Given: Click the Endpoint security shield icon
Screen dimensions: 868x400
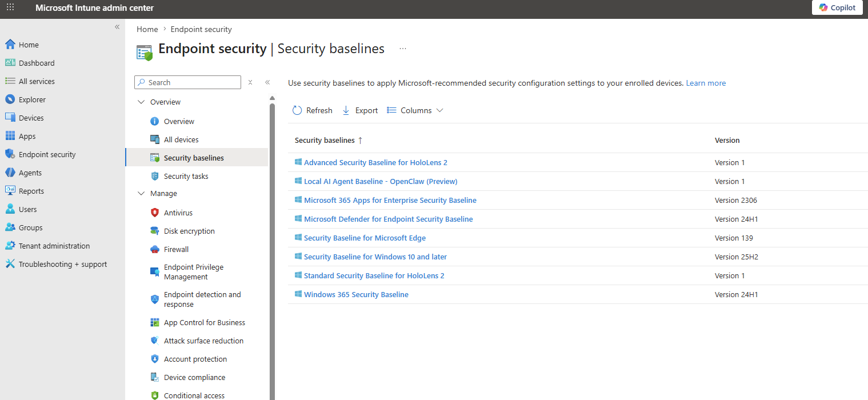Looking at the screenshot, I should pyautogui.click(x=10, y=154).
